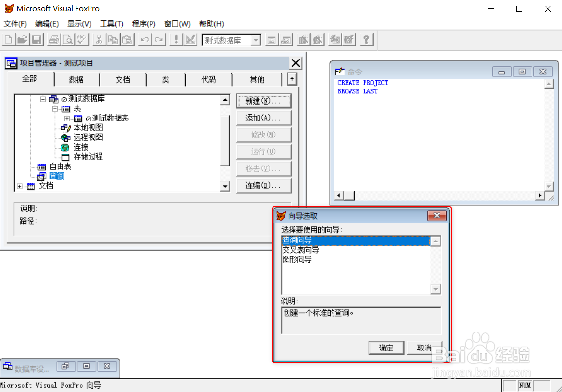The width and height of the screenshot is (562, 392).
Task: Open the 显示(V) menu
Action: (79, 24)
